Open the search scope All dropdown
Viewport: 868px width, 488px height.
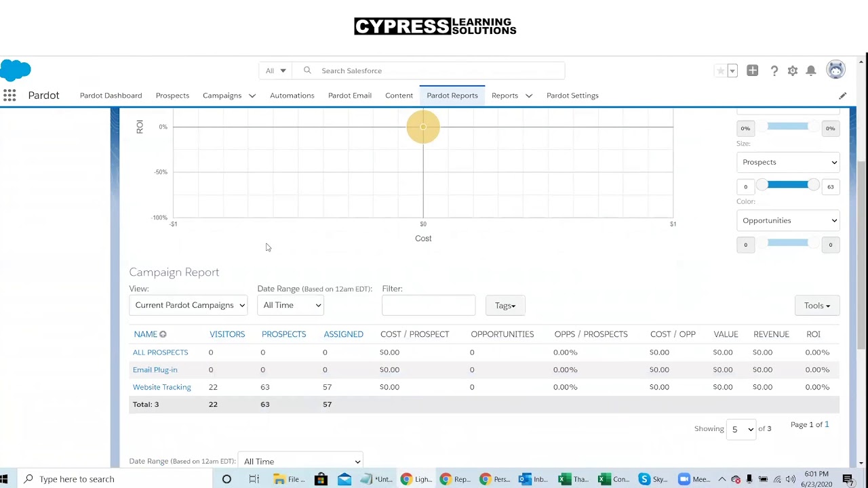tap(276, 70)
